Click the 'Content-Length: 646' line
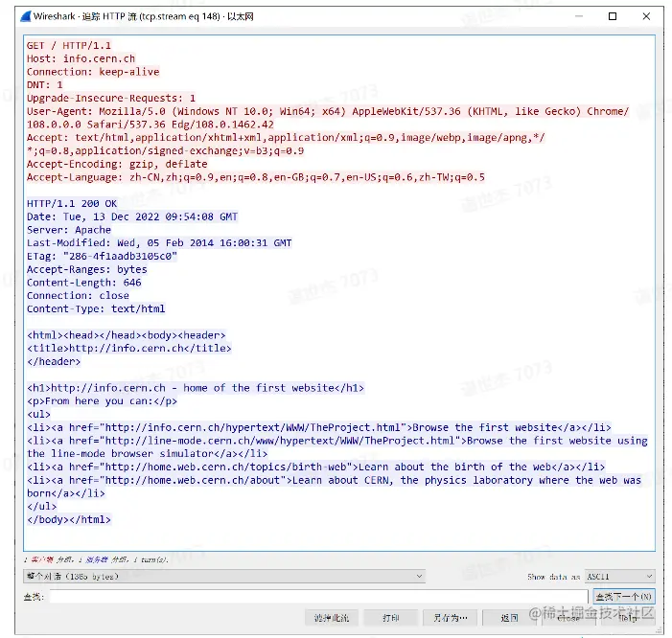This screenshot has height=638, width=672. pos(84,283)
